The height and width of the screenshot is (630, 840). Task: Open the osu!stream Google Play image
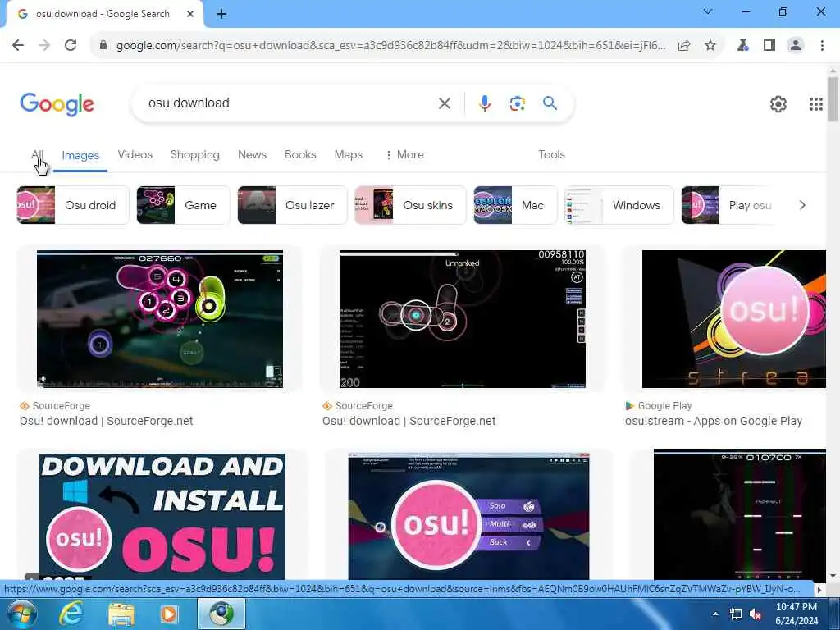(734, 319)
